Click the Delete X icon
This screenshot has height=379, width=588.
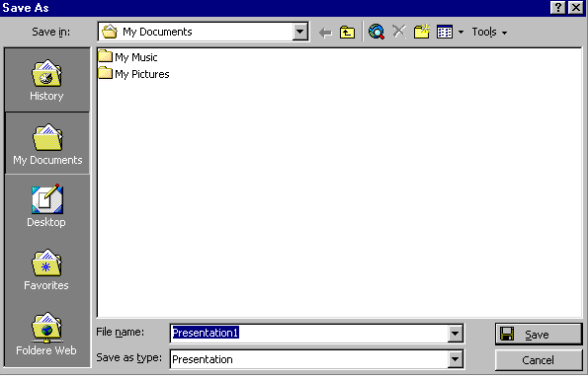[x=399, y=32]
